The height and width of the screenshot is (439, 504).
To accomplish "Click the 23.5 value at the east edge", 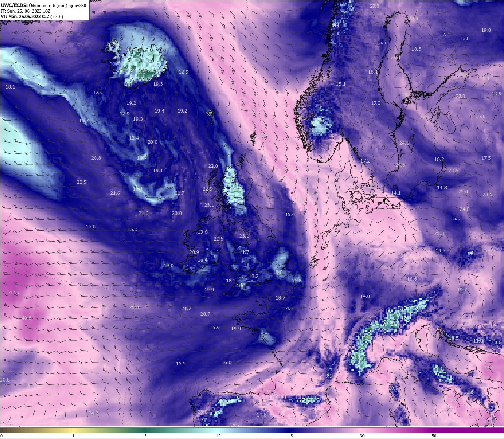I will click(x=487, y=194).
